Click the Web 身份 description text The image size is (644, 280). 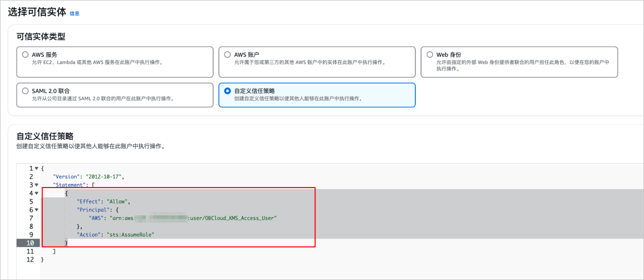pyautogui.click(x=522, y=66)
